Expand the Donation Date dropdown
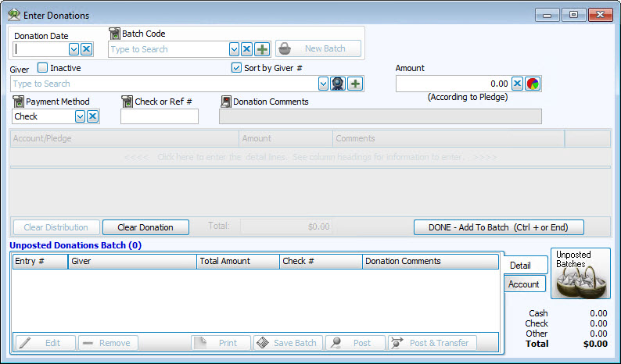The width and height of the screenshot is (621, 364). point(74,49)
